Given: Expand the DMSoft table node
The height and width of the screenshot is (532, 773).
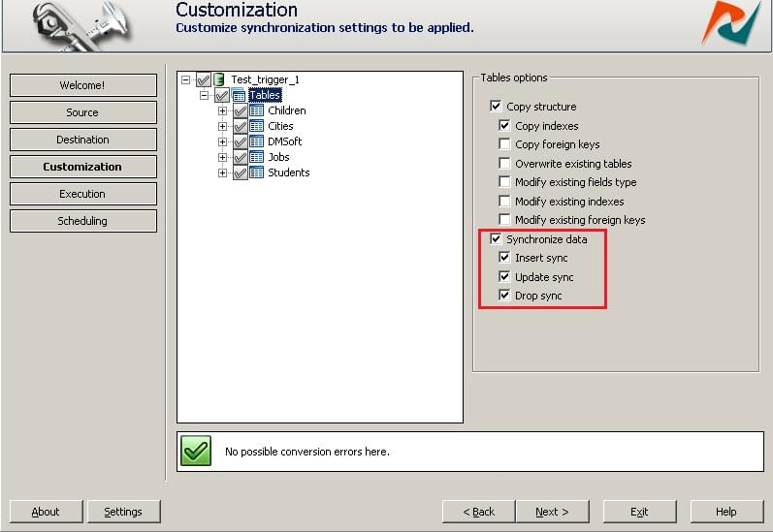Looking at the screenshot, I should pos(222,141).
